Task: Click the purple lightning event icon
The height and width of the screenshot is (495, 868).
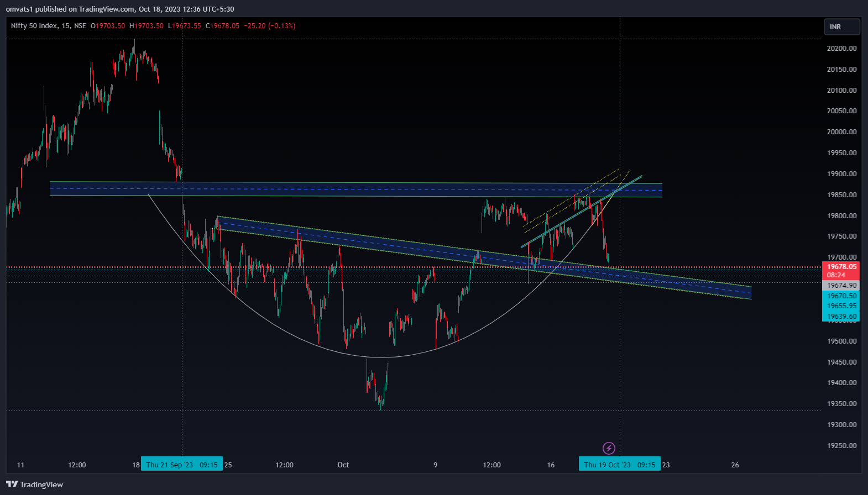Action: click(609, 448)
